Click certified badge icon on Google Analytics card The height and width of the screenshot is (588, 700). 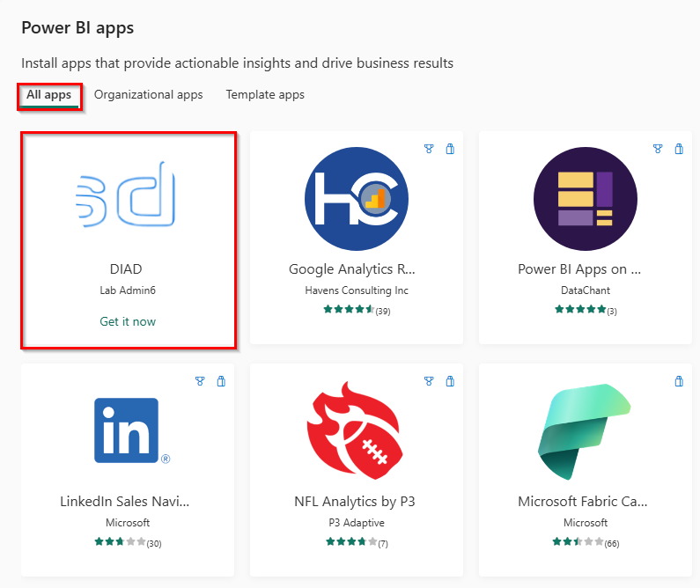click(x=429, y=149)
